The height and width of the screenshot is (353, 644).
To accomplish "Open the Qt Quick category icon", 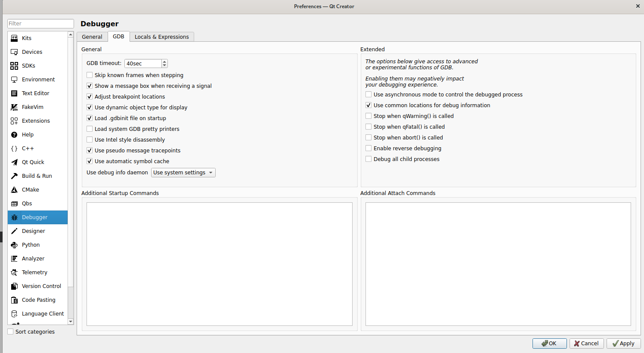I will [x=14, y=162].
